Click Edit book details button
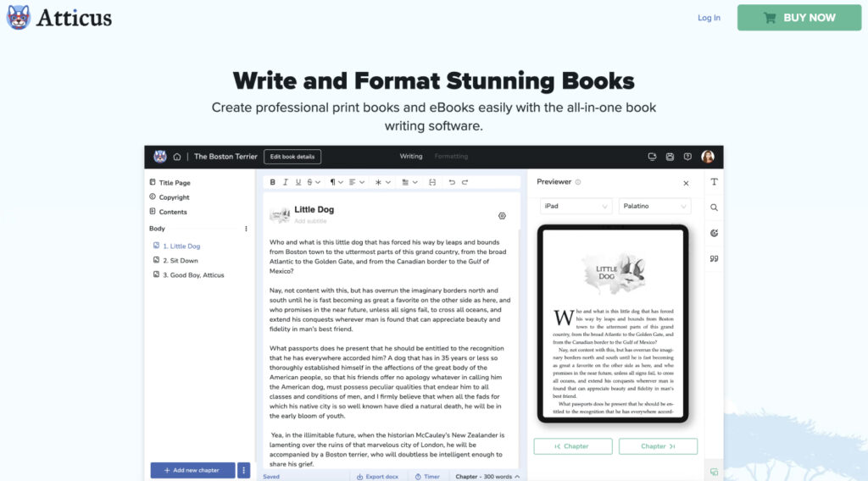The image size is (868, 481). coord(292,157)
